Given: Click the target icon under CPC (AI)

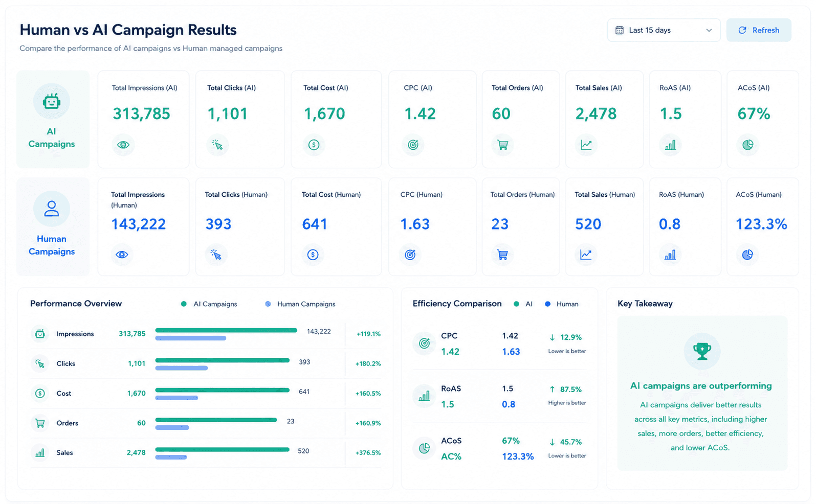Looking at the screenshot, I should pyautogui.click(x=413, y=145).
